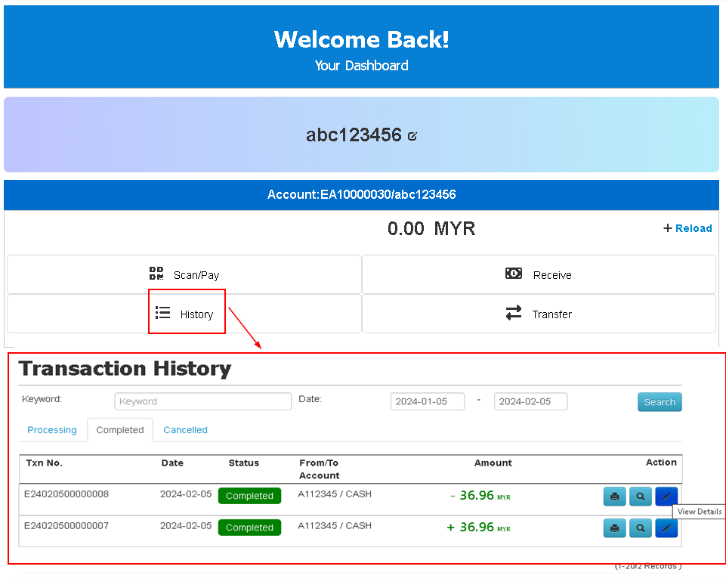Open the Transfer funds option

click(539, 314)
